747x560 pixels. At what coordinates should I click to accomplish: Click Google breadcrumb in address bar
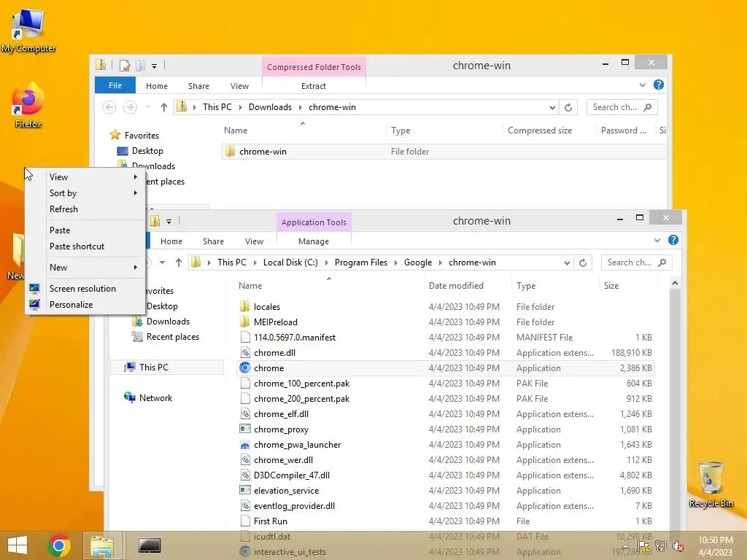coord(418,262)
